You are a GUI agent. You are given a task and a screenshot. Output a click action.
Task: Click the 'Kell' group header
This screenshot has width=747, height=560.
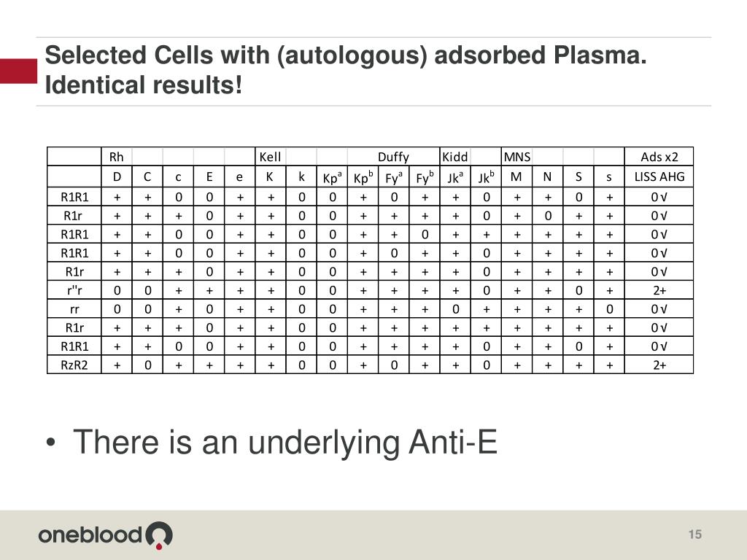[x=270, y=157]
